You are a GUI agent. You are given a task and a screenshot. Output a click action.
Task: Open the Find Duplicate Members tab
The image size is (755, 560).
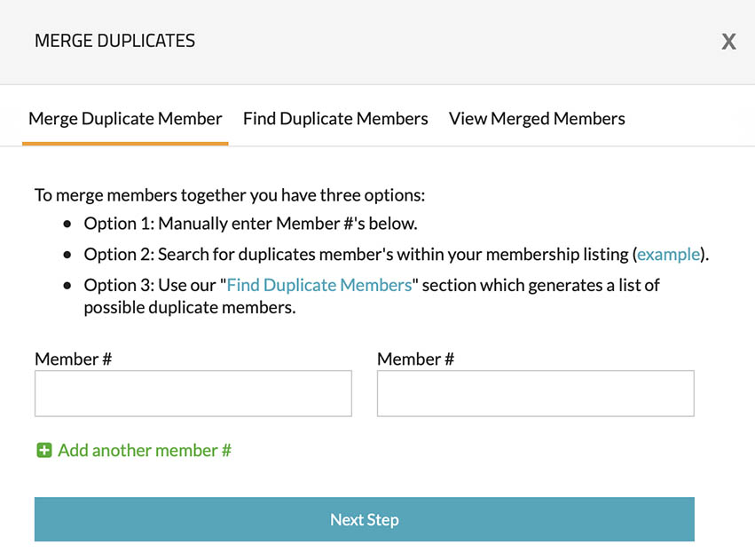pyautogui.click(x=335, y=119)
